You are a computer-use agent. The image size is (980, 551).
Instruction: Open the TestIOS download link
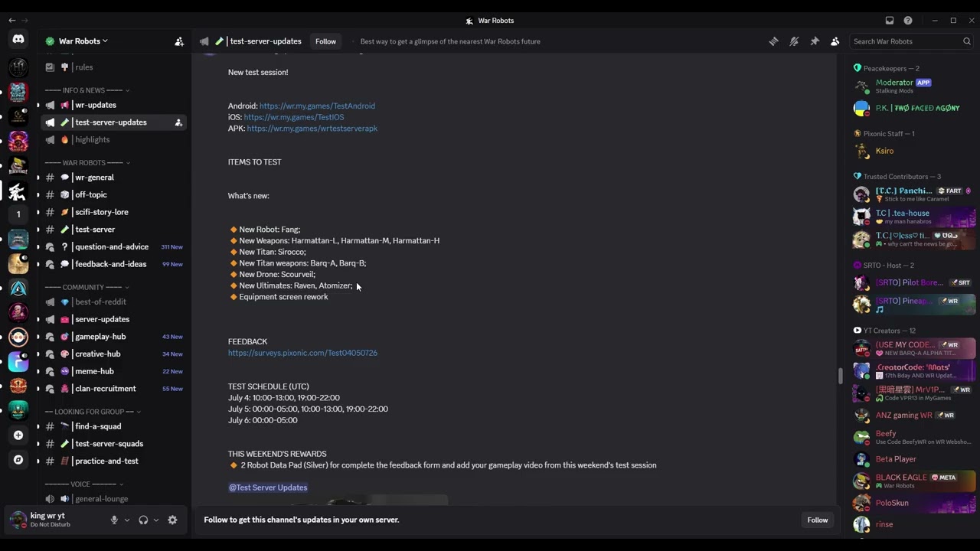point(294,117)
